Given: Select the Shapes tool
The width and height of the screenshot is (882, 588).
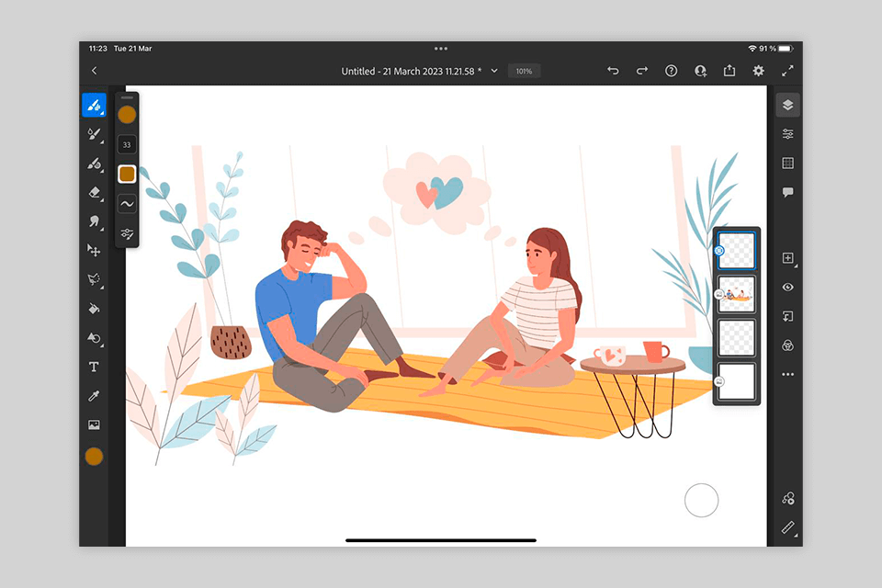Looking at the screenshot, I should point(94,337).
